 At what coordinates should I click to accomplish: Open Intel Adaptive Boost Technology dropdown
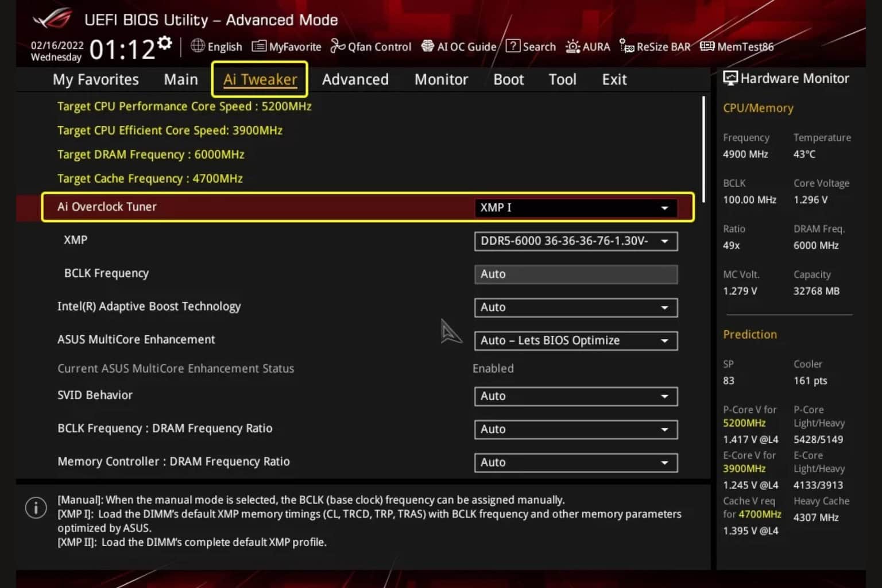576,308
